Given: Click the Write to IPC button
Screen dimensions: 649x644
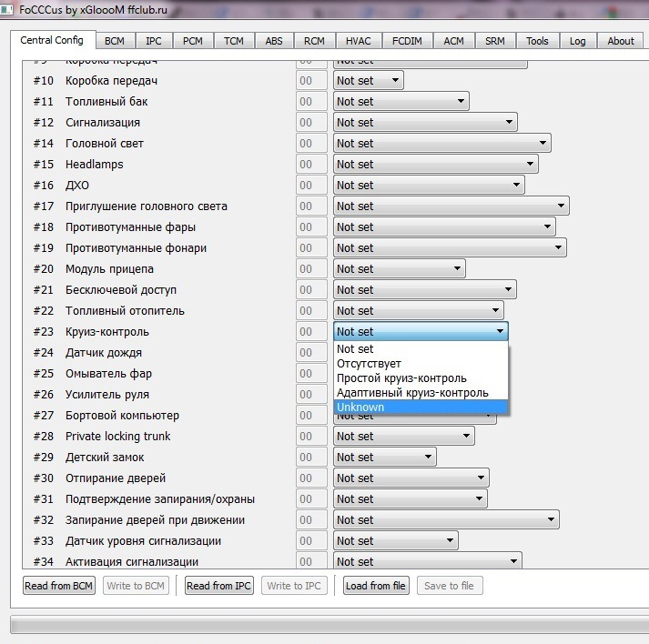Looking at the screenshot, I should (x=294, y=586).
